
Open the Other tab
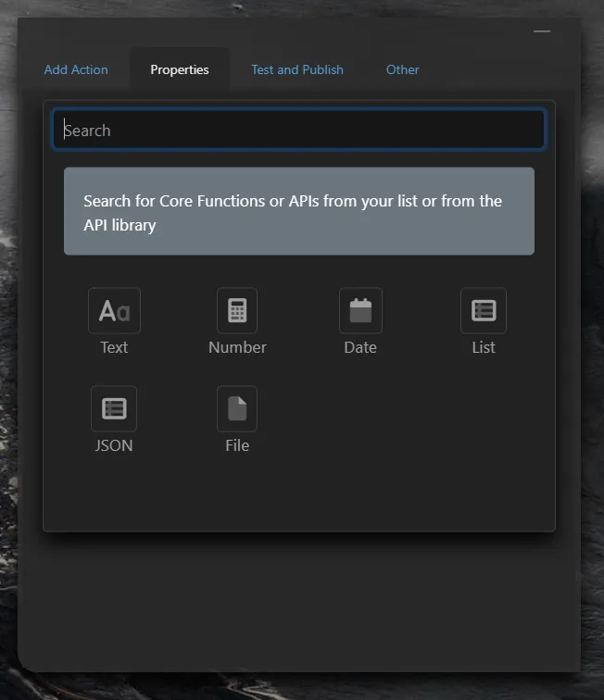point(403,69)
